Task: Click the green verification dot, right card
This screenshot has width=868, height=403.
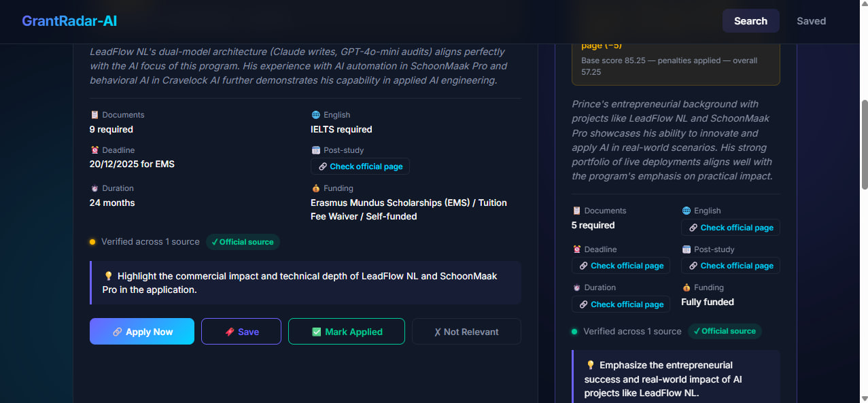Action: (x=574, y=332)
